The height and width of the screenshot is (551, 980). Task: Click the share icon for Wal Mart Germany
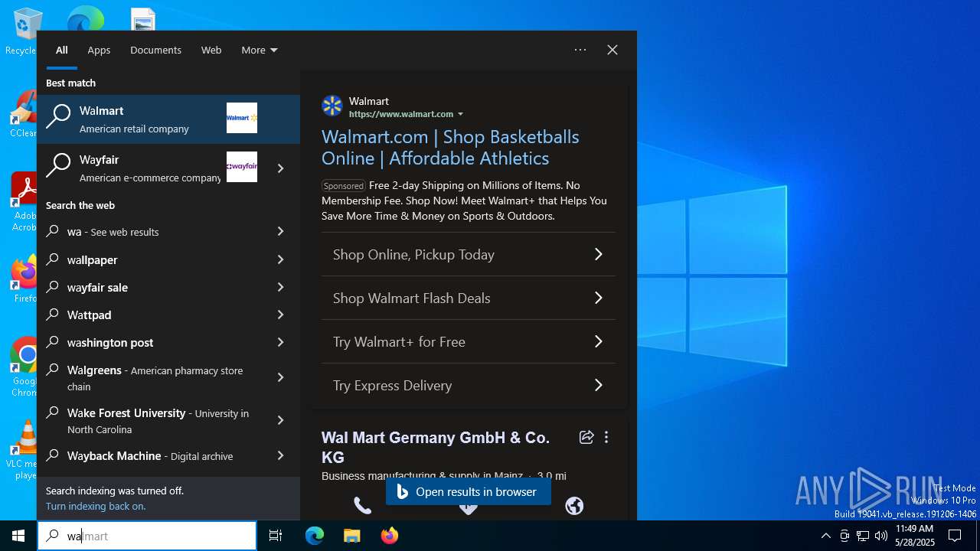point(586,437)
